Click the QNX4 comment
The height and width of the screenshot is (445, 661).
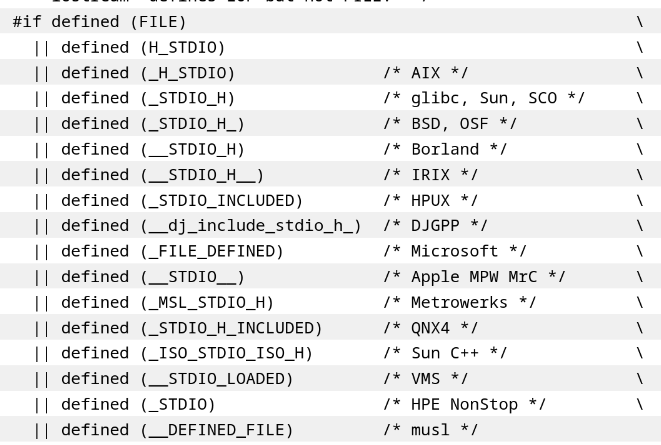[x=430, y=328]
